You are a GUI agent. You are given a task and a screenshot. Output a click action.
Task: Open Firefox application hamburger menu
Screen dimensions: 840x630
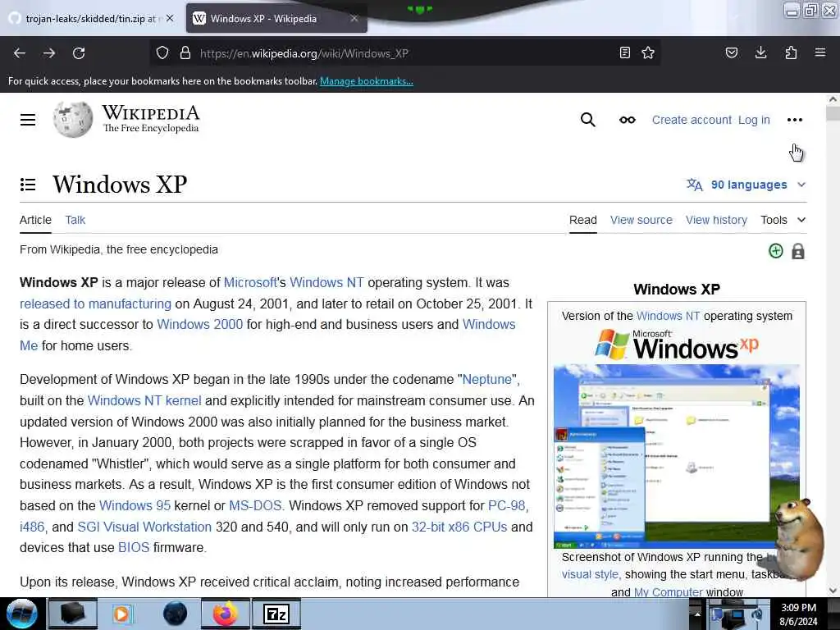[820, 53]
